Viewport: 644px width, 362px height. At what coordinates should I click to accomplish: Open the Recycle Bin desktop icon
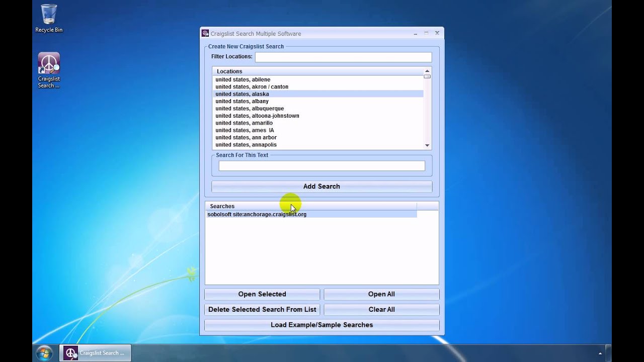pos(49,18)
